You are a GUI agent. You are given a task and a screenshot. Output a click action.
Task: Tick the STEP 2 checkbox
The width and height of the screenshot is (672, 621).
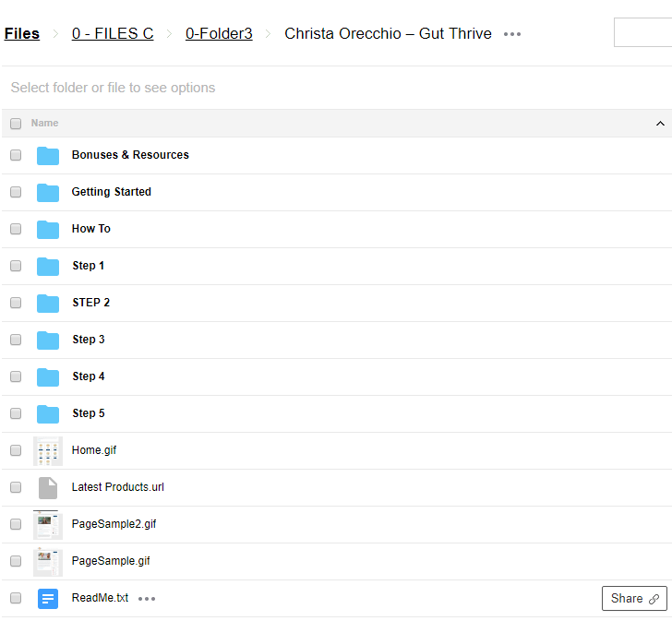tap(16, 303)
